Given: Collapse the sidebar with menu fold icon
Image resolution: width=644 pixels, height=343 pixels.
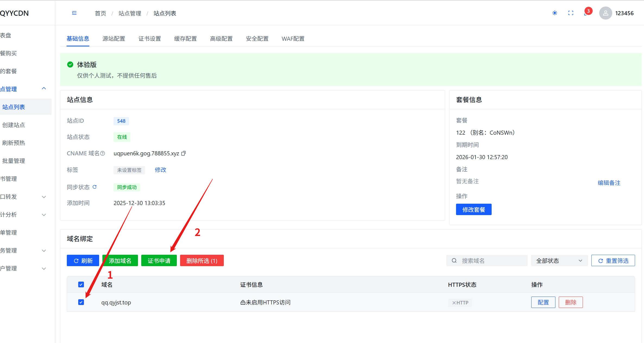Looking at the screenshot, I should pos(74,13).
